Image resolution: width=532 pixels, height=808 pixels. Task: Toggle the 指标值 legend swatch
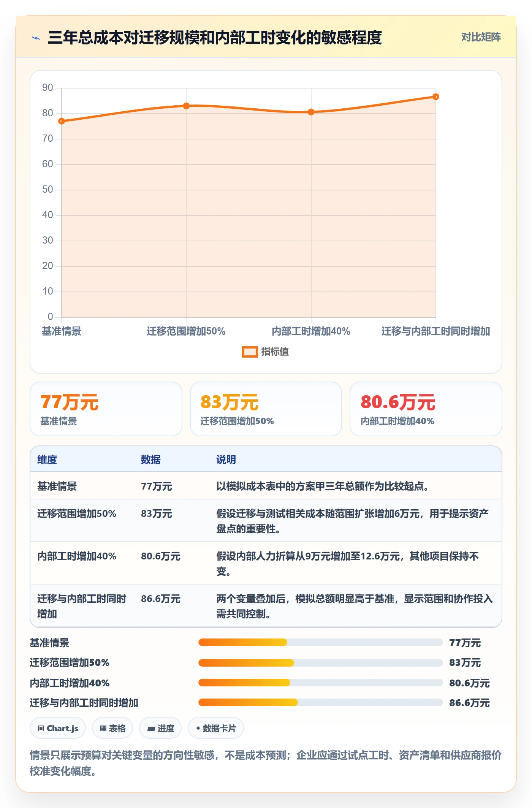pos(250,352)
